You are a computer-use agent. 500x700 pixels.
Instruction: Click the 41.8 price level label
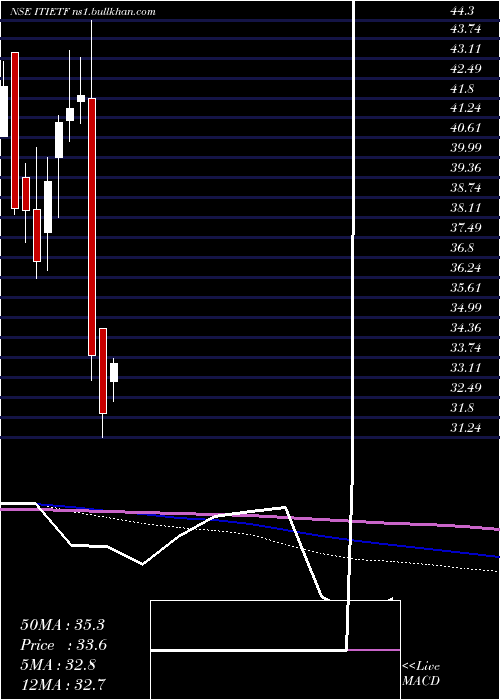[462, 89]
